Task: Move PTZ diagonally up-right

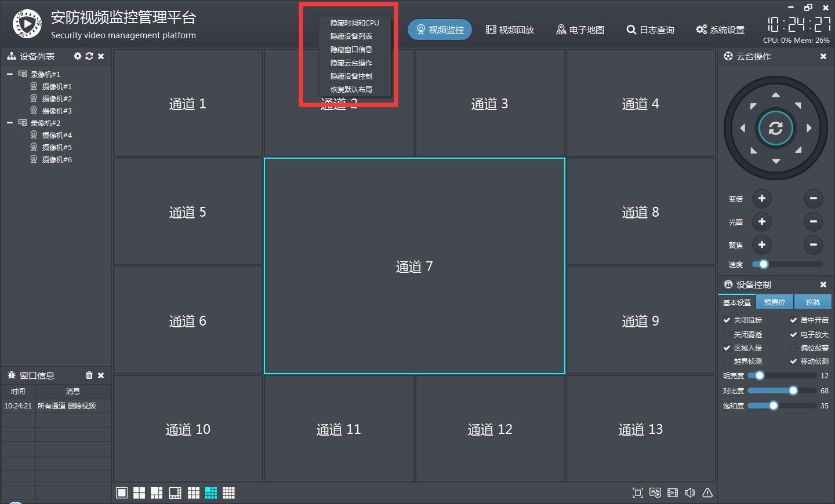Action: pyautogui.click(x=798, y=105)
